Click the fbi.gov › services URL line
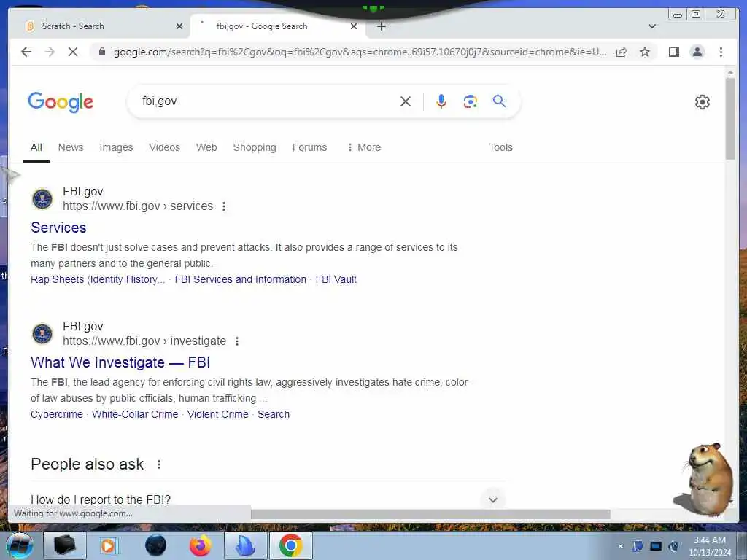Screen dimensions: 747x560 point(138,206)
